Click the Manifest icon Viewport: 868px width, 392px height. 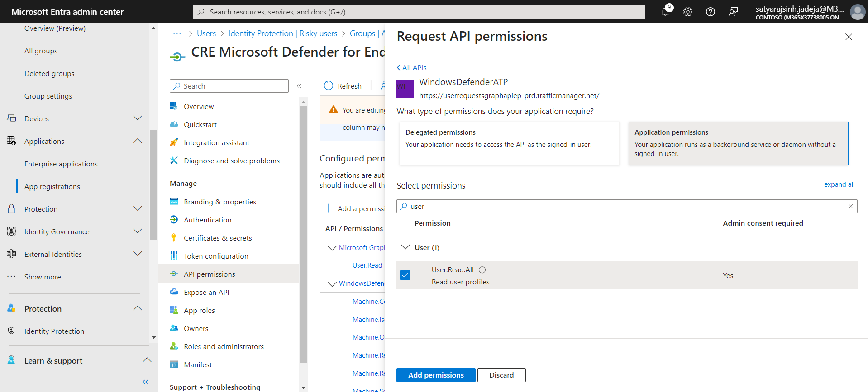tap(174, 364)
